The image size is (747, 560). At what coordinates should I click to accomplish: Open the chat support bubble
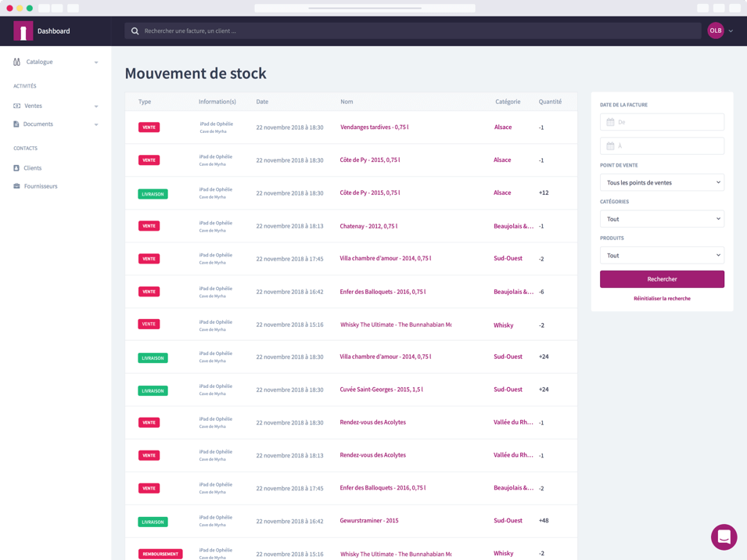tap(724, 537)
